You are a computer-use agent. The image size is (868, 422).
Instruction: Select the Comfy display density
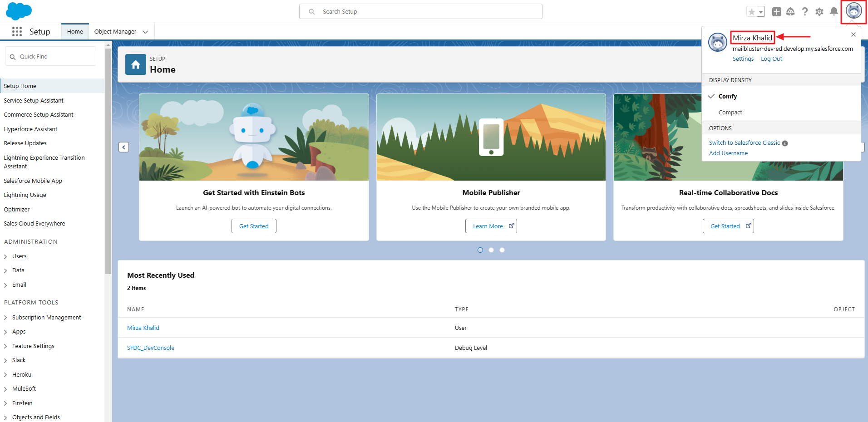(x=727, y=96)
